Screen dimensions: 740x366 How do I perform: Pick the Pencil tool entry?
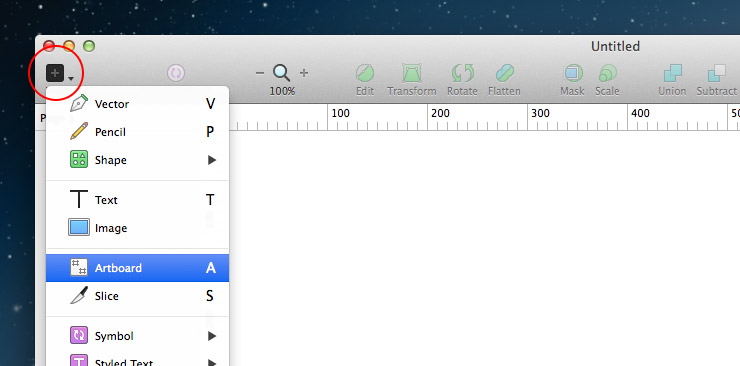tap(137, 132)
